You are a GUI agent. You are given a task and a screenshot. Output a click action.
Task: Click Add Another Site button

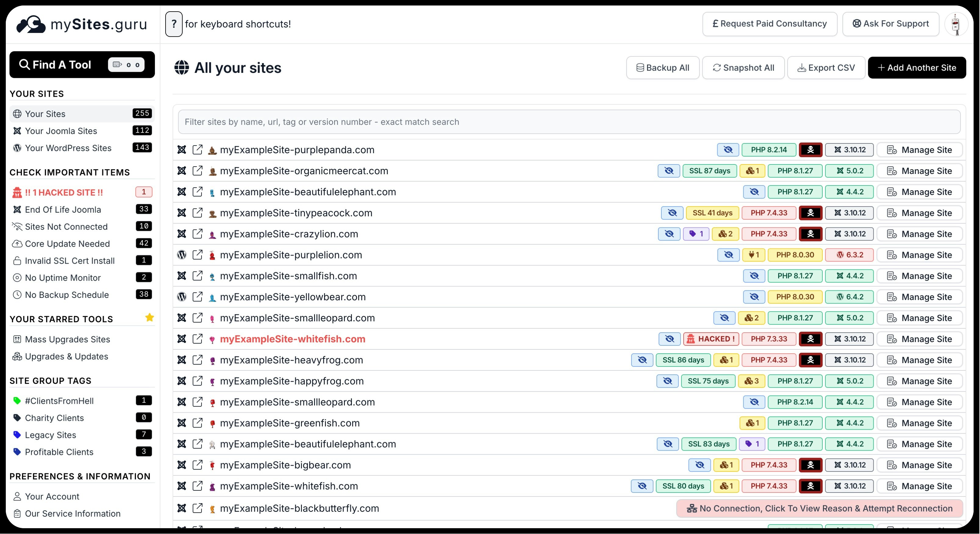(x=917, y=68)
